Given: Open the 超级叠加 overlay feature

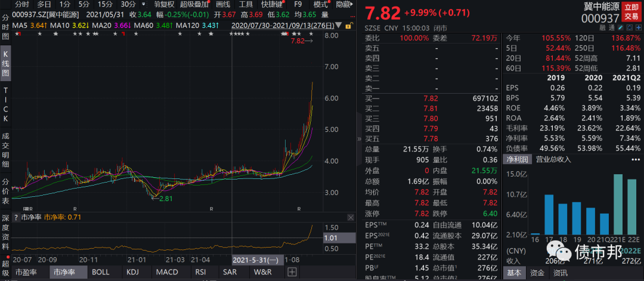Looking at the screenshot, I should click(x=194, y=4).
